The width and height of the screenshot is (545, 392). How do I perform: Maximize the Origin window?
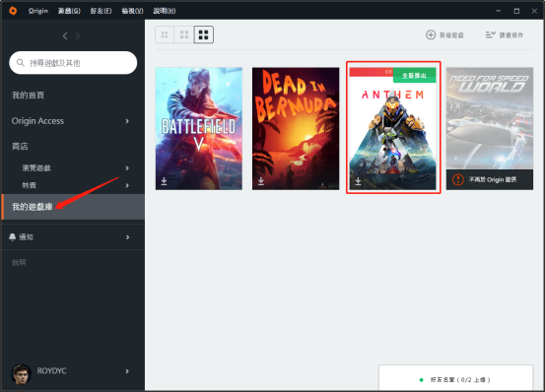516,11
